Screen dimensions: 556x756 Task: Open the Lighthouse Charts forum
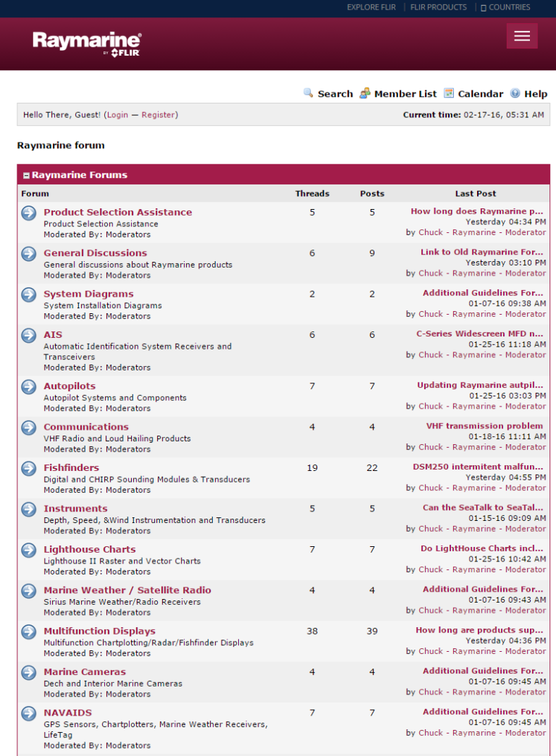(89, 549)
